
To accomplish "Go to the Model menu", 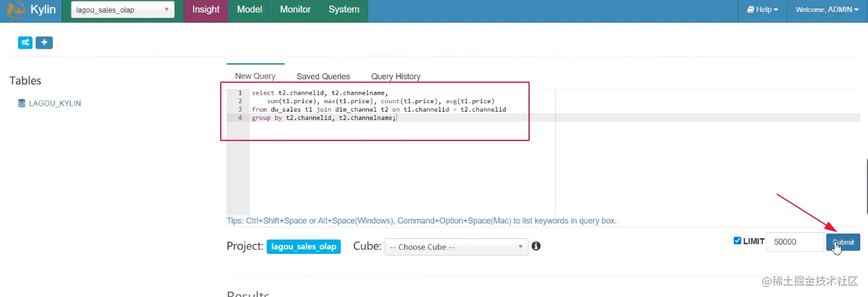I will click(250, 10).
